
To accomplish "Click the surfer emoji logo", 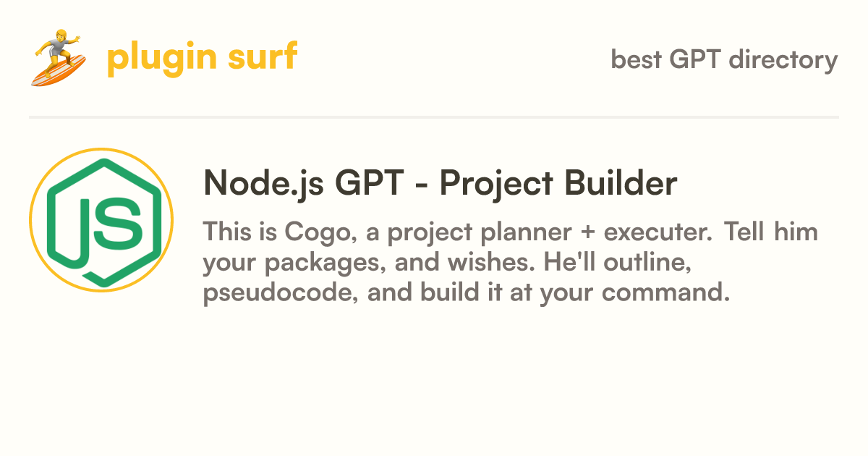I will pos(59,58).
